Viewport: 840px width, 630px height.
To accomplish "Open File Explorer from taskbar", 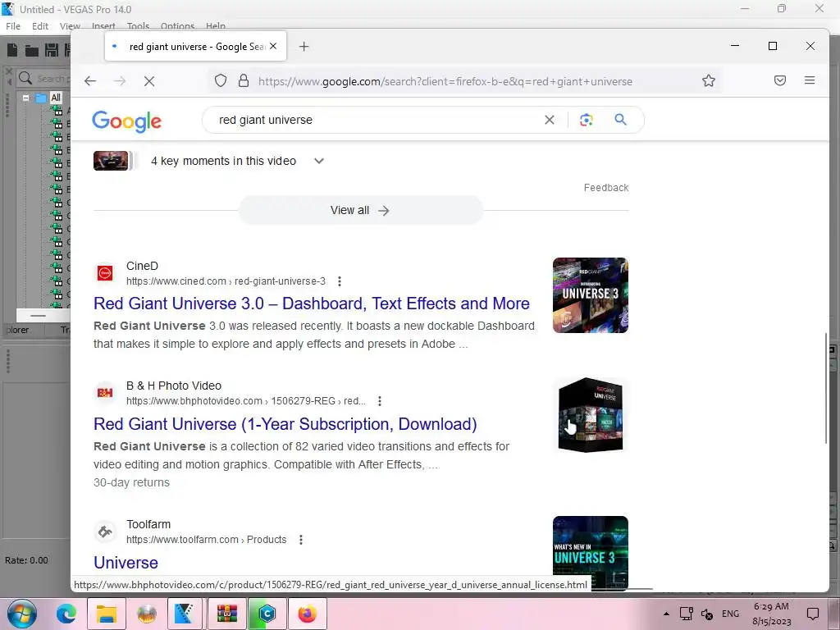I will [106, 614].
